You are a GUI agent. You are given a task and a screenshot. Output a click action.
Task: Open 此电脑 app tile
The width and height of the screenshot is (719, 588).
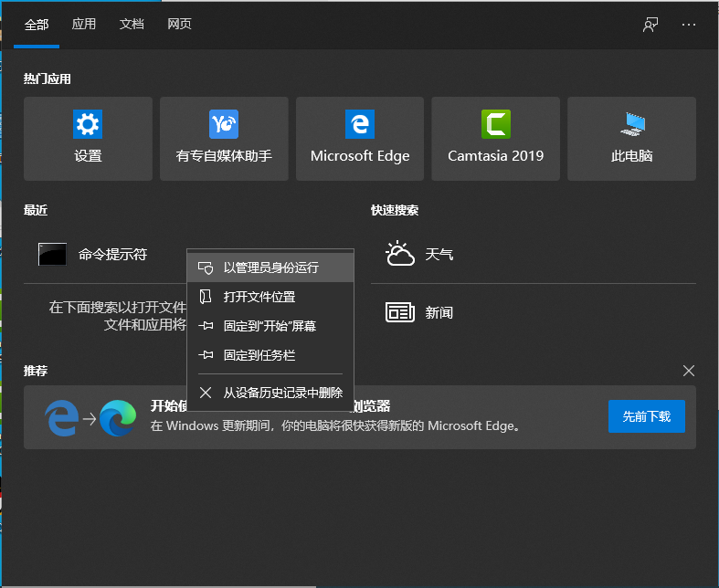point(631,139)
